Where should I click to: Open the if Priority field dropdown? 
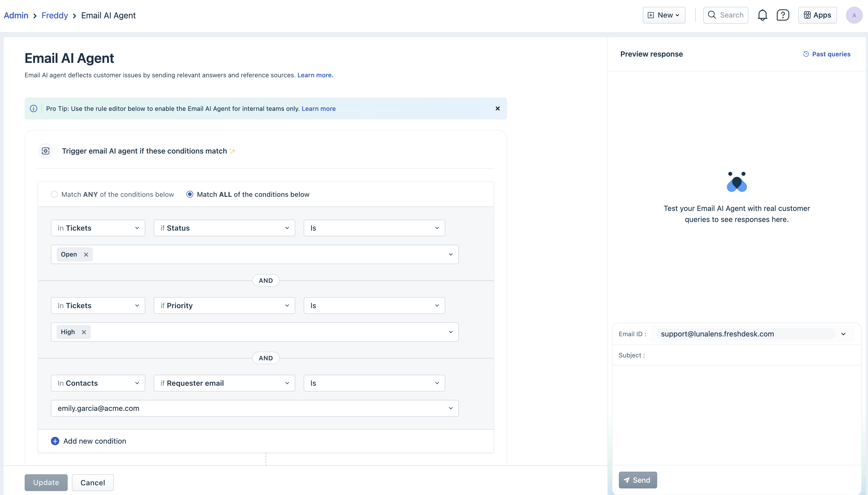coord(224,306)
